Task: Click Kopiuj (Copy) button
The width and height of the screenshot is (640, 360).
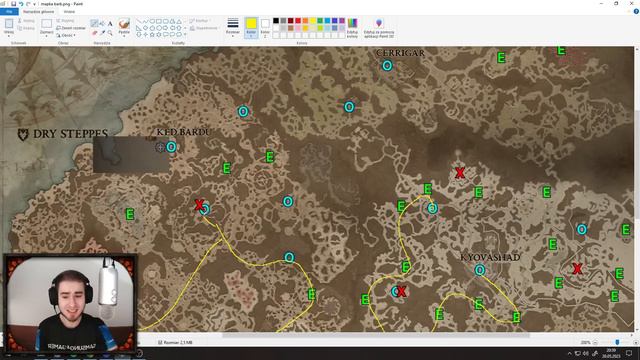Action: pyautogui.click(x=27, y=28)
